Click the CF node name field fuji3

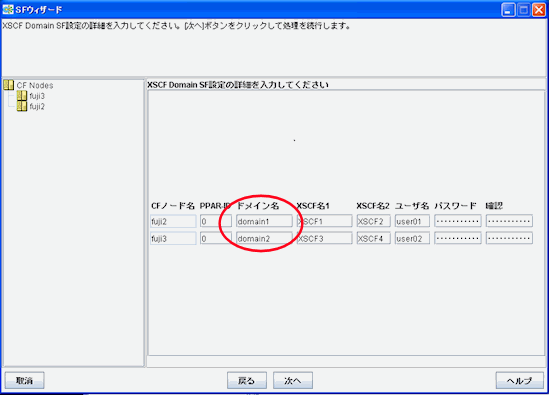click(x=173, y=238)
